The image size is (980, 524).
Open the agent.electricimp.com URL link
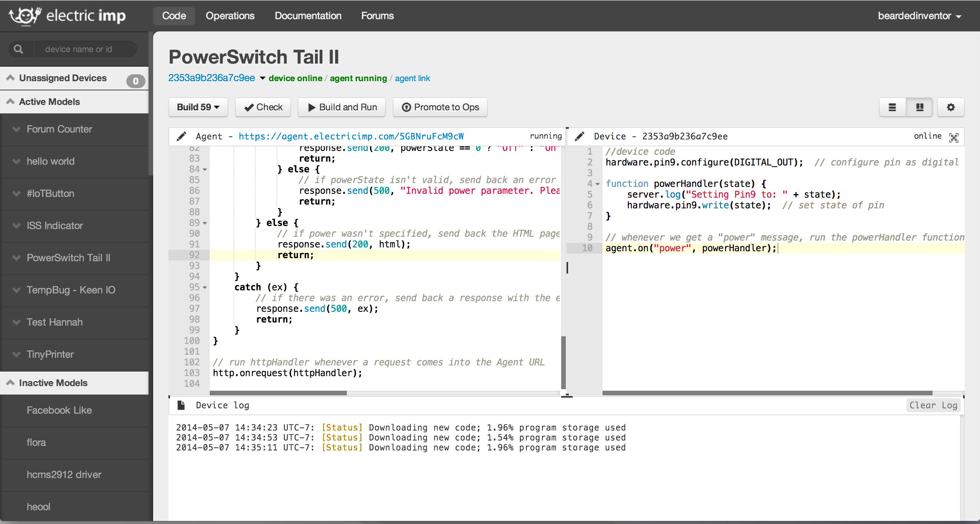pos(351,136)
